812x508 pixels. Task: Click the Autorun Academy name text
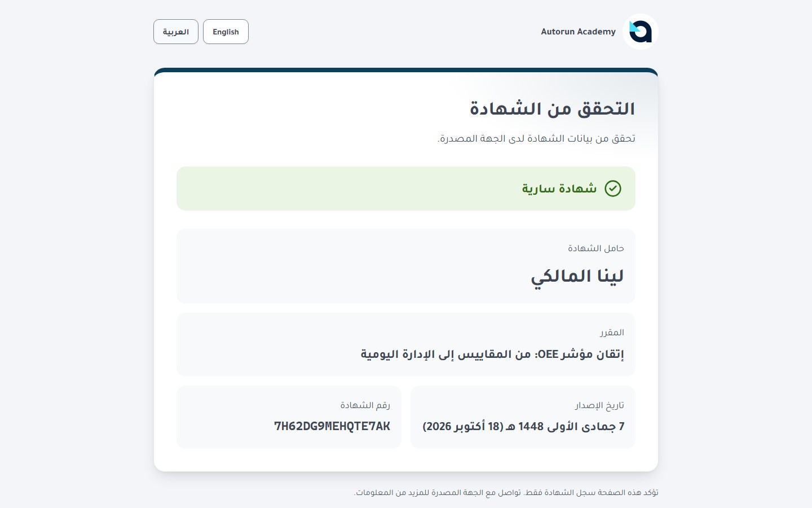pos(578,32)
